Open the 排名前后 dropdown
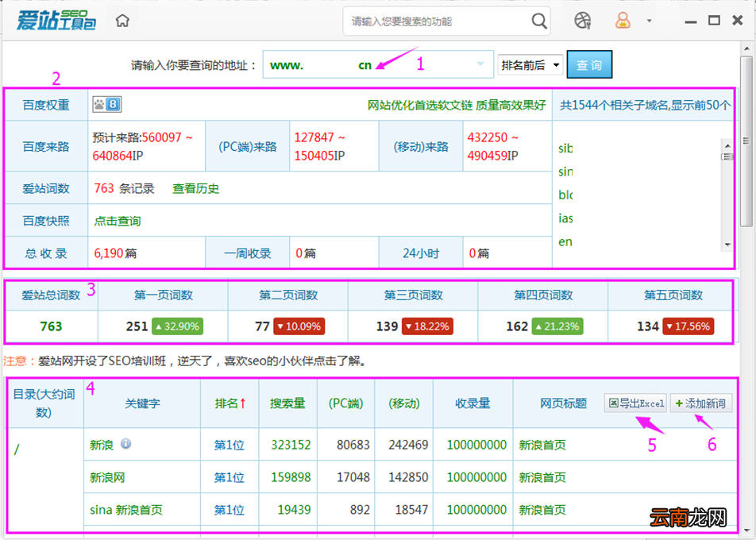756x540 pixels. [530, 64]
